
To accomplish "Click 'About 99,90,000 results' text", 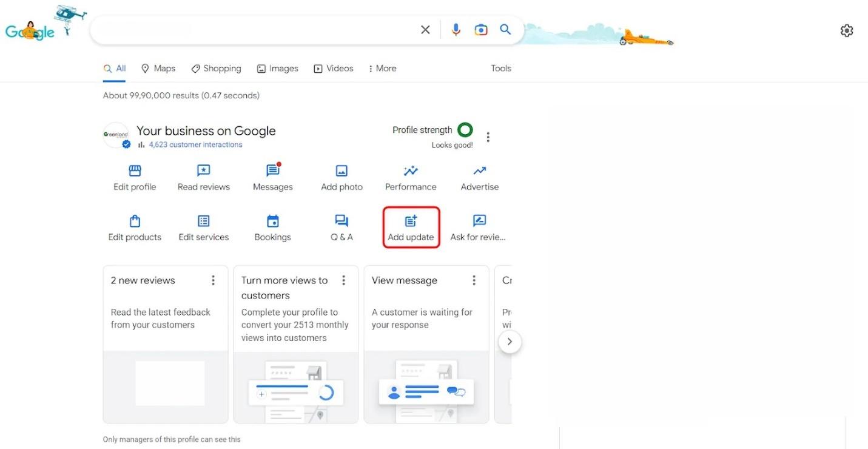I will [x=181, y=95].
